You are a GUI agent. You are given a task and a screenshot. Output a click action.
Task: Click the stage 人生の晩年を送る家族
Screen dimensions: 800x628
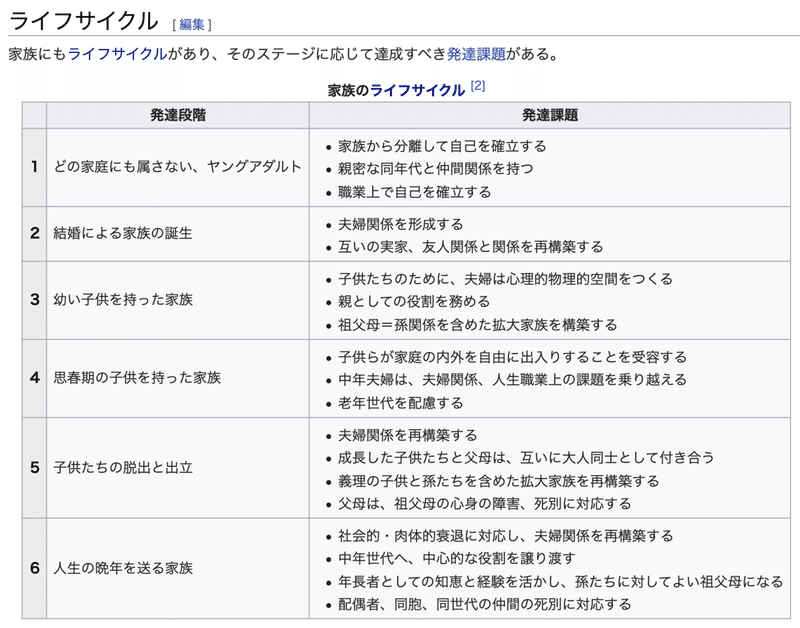click(123, 568)
